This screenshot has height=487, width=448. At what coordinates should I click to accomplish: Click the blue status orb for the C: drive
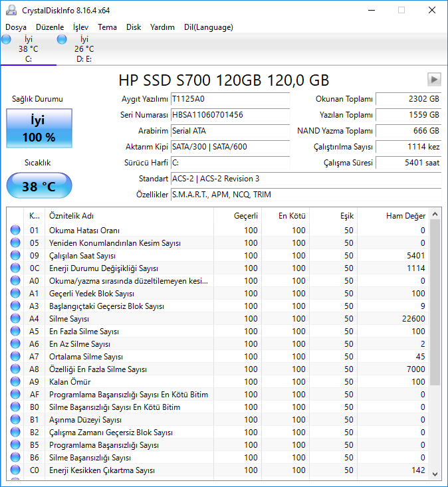coord(6,39)
